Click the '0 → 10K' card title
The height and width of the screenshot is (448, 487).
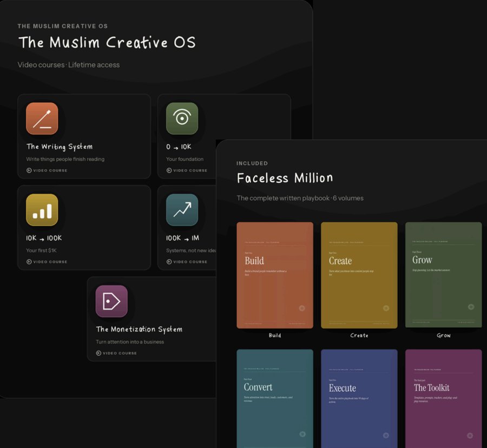(x=179, y=147)
